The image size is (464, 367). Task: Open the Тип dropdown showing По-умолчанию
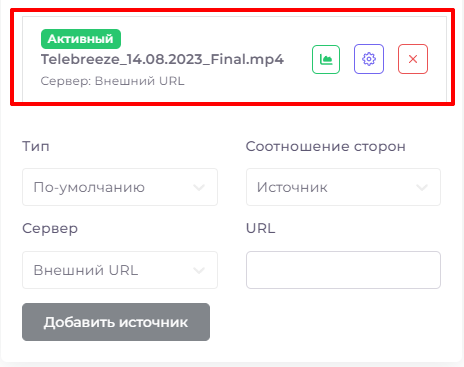point(120,187)
